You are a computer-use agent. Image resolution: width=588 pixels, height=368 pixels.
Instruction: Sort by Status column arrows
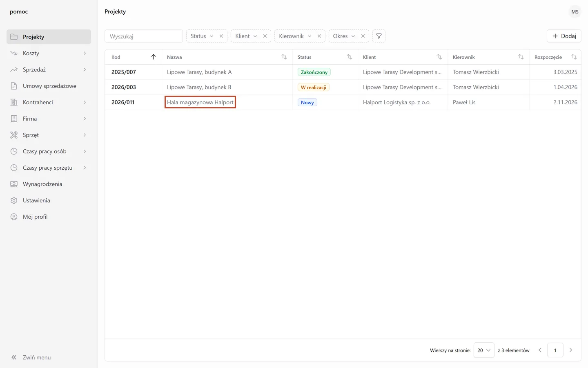(350, 57)
